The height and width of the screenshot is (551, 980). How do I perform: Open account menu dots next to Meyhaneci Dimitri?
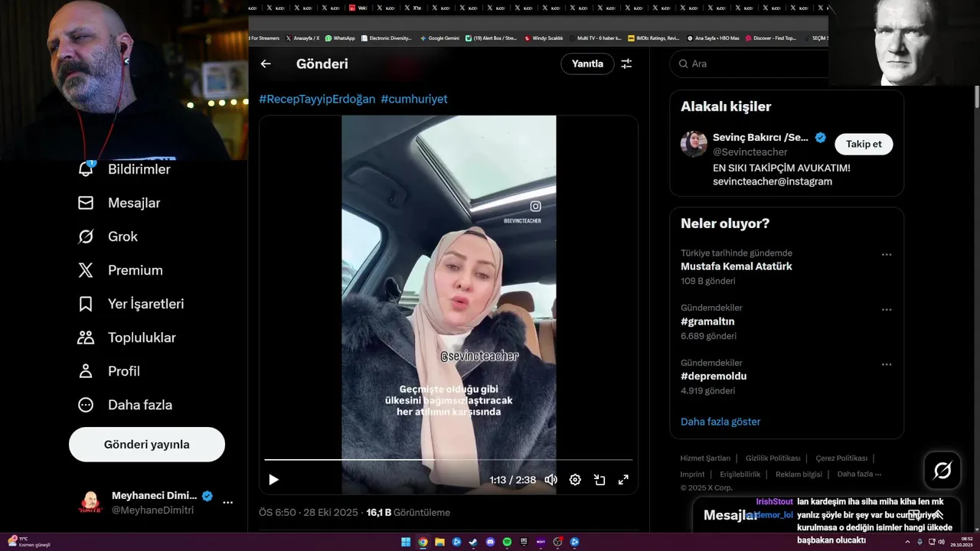tap(227, 503)
